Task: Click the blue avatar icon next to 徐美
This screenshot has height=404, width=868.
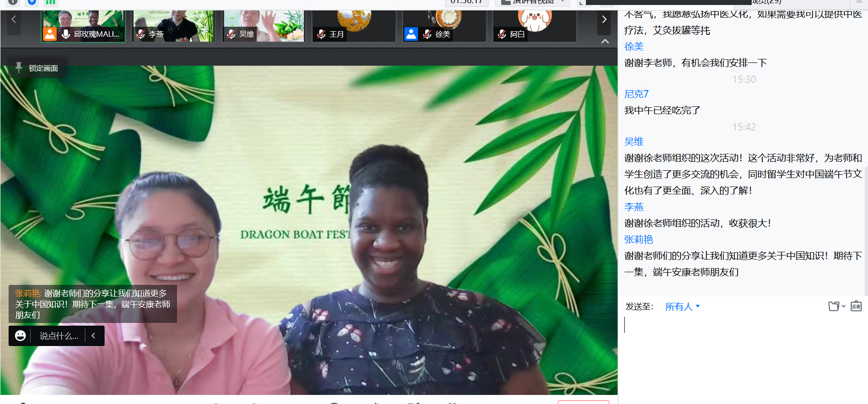Action: pyautogui.click(x=411, y=34)
